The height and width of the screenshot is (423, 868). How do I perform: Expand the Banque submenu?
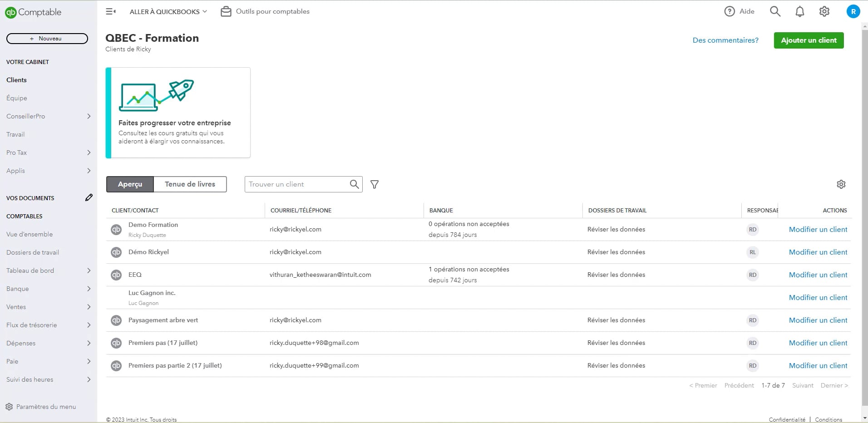pos(89,289)
